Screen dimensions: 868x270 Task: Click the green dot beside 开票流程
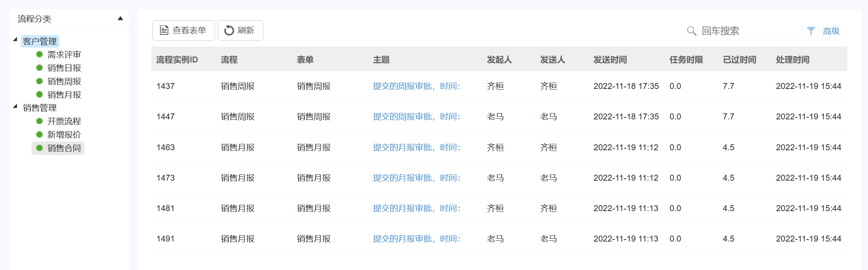point(39,121)
